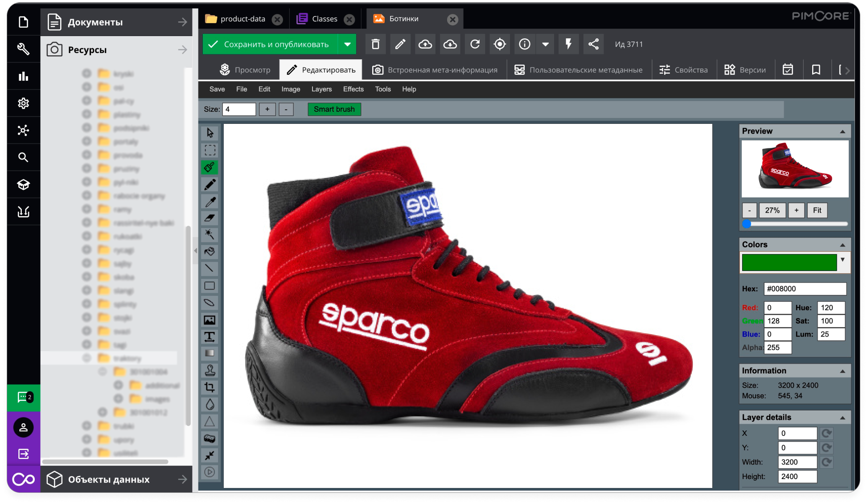This screenshot has height=504, width=867.
Task: Select the paint bucket Fill tool
Action: tap(210, 251)
